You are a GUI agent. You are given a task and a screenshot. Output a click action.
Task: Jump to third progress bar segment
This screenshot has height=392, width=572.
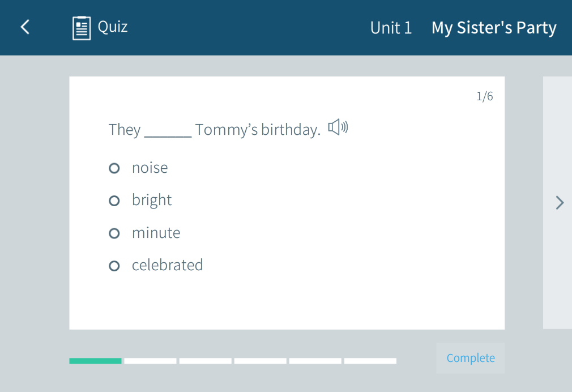(x=205, y=361)
